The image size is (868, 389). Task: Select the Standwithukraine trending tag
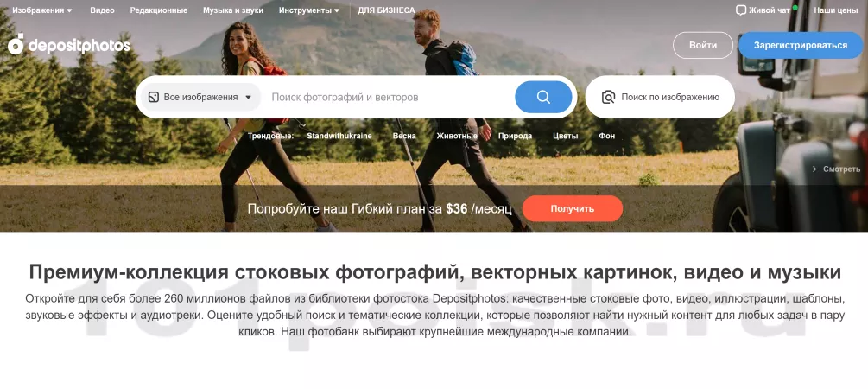point(339,136)
